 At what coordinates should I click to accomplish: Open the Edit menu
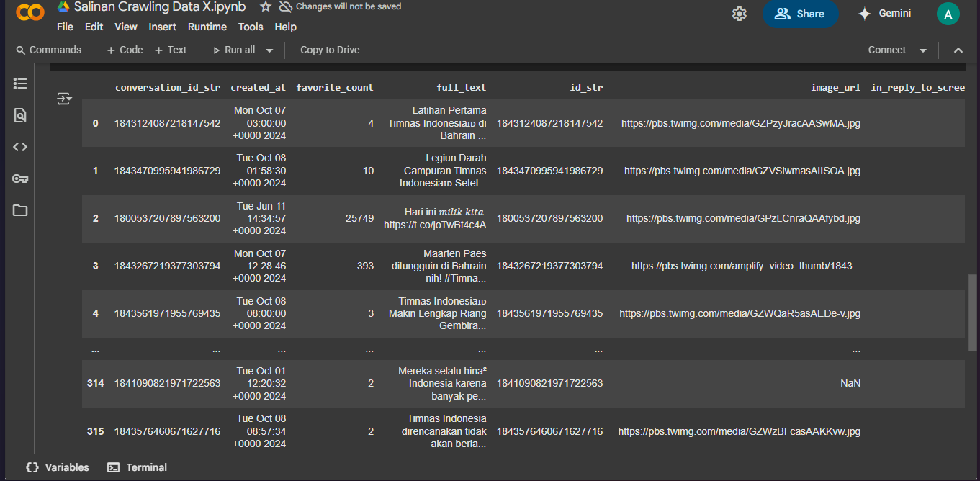coord(94,27)
